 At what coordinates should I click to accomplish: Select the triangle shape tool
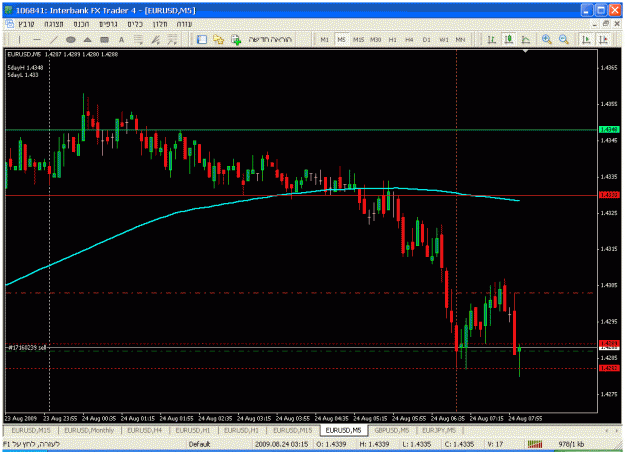[88, 39]
